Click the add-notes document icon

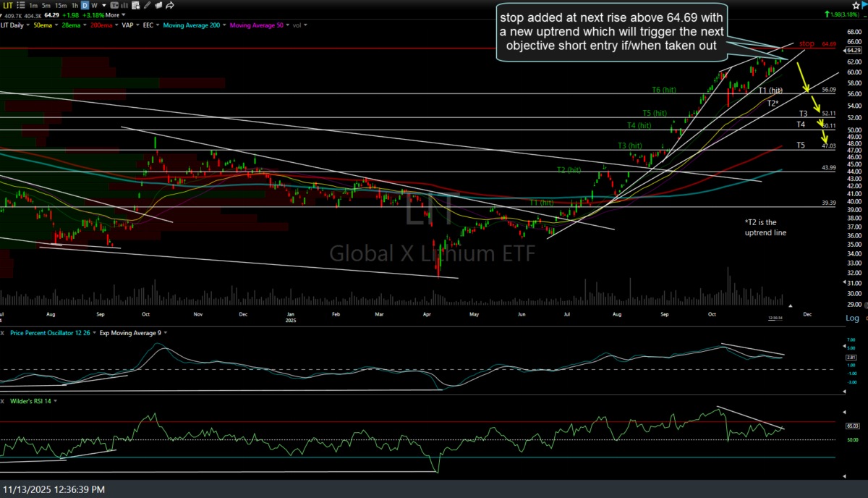pyautogui.click(x=135, y=6)
